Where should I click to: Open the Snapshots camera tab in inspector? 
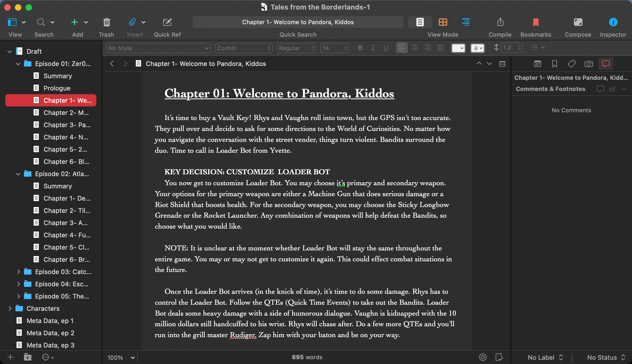pos(589,64)
